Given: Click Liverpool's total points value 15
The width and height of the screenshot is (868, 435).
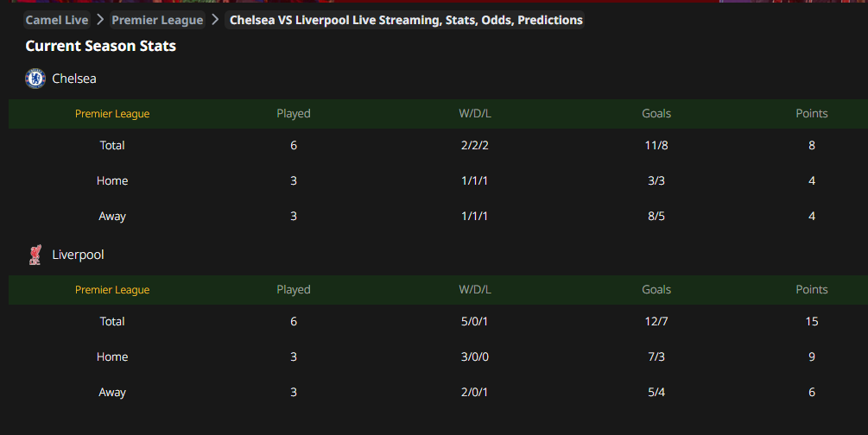Looking at the screenshot, I should pyautogui.click(x=812, y=321).
